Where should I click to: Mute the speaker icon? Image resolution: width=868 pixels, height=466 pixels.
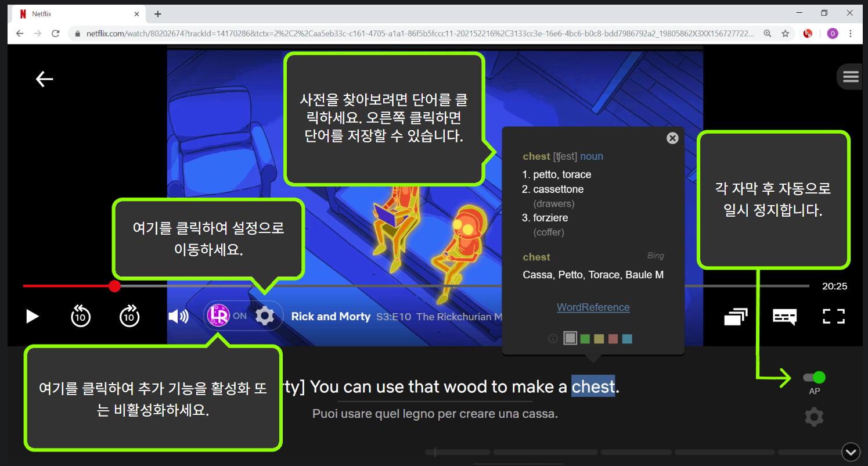pyautogui.click(x=179, y=316)
